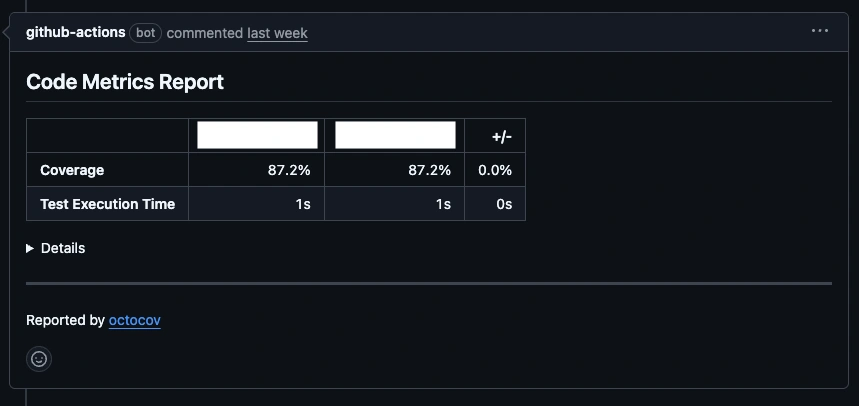Screen dimensions: 859x406
Task: Click the first redacted column header
Action: point(257,135)
